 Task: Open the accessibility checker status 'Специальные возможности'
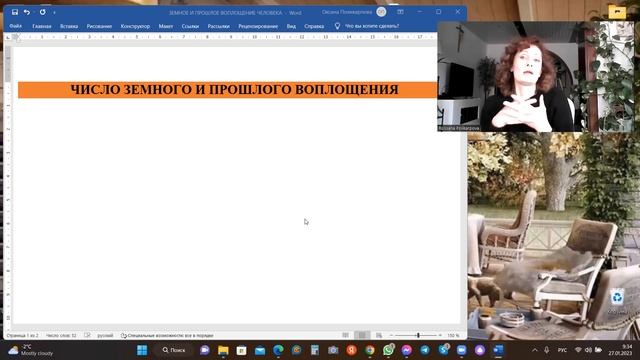point(167,336)
